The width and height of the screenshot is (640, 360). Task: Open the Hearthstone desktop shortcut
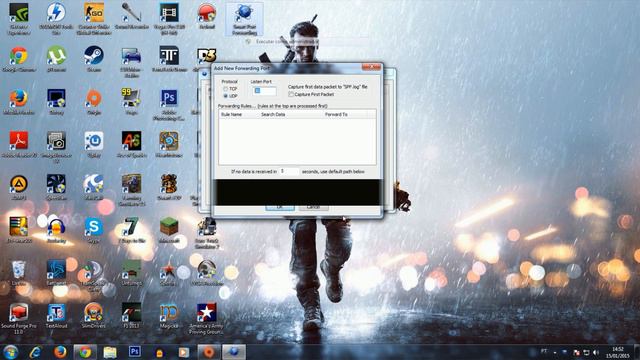click(x=169, y=144)
